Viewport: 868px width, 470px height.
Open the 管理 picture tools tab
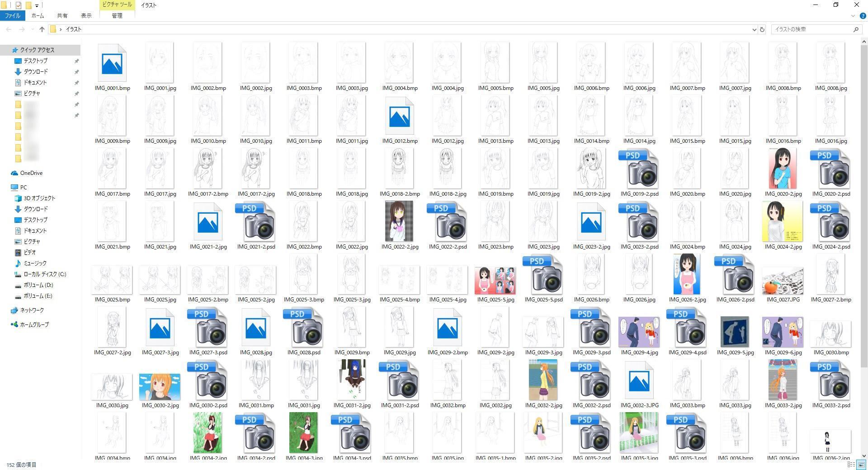tap(117, 15)
